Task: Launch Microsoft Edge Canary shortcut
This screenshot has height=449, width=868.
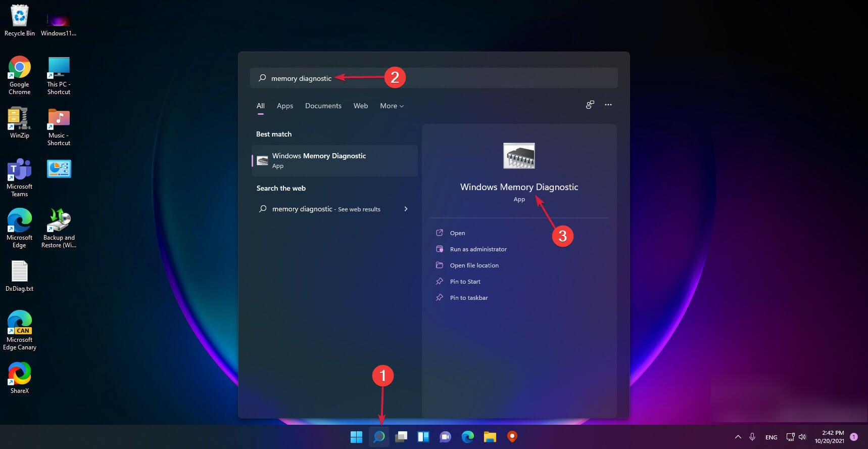Action: [20, 331]
